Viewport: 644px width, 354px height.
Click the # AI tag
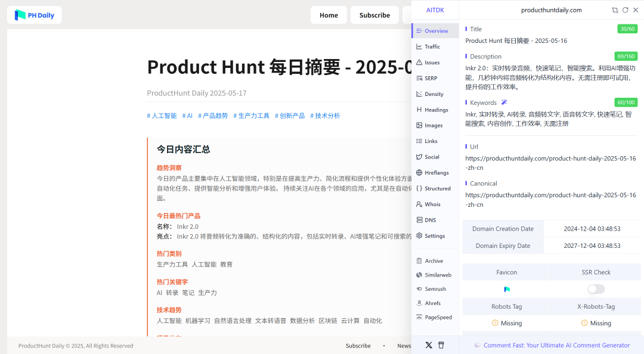pos(187,116)
